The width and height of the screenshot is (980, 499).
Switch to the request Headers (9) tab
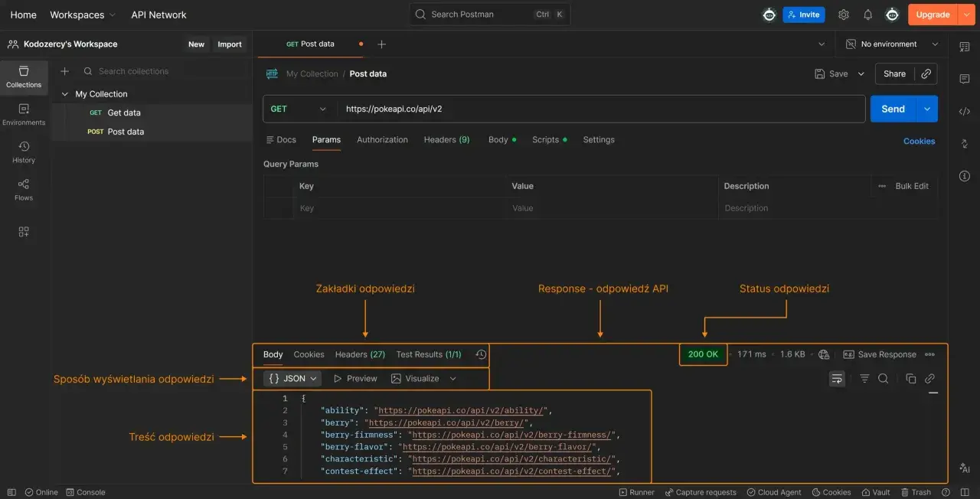click(x=447, y=139)
